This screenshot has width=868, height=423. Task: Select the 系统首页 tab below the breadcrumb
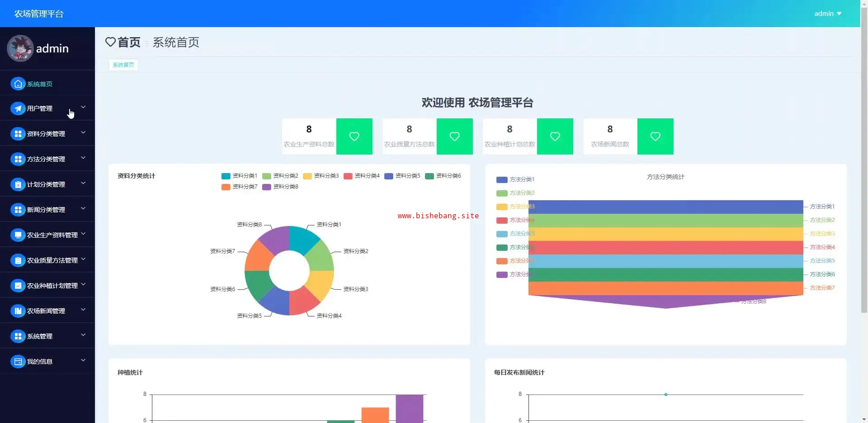(x=123, y=65)
